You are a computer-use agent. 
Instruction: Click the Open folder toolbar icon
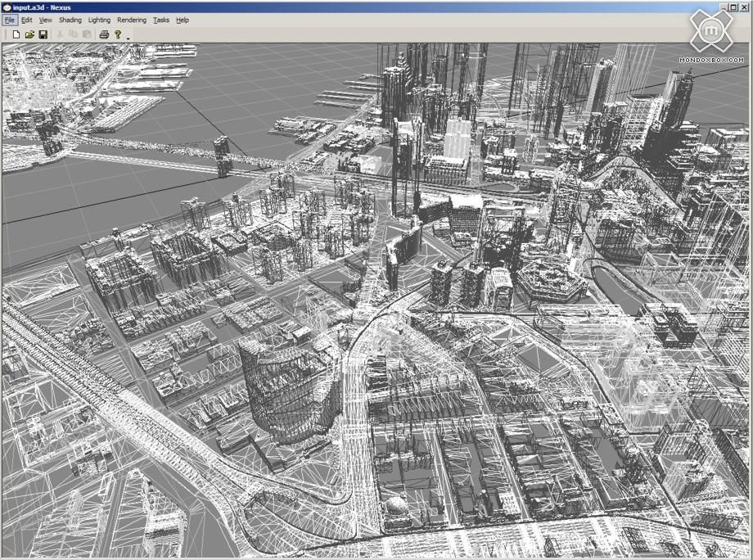[x=29, y=34]
